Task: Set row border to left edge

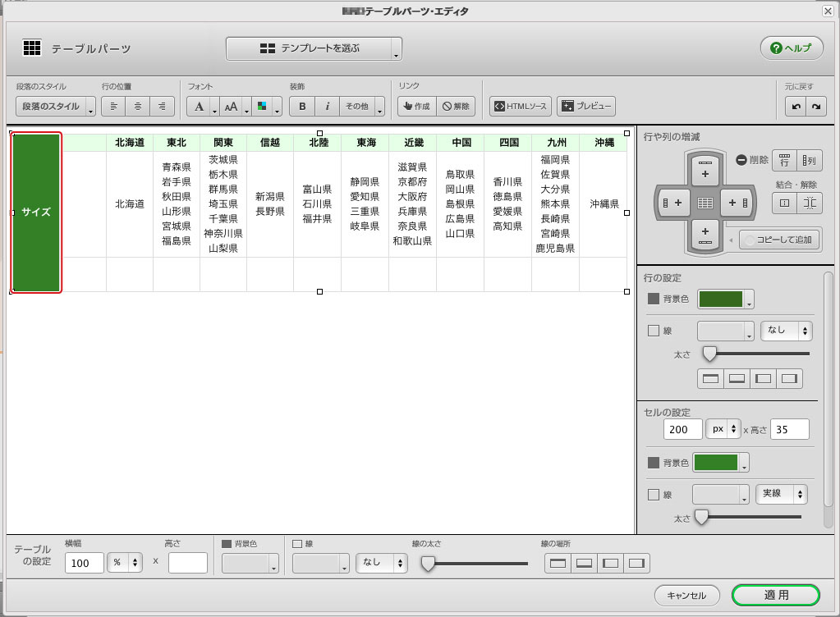Action: click(x=763, y=378)
